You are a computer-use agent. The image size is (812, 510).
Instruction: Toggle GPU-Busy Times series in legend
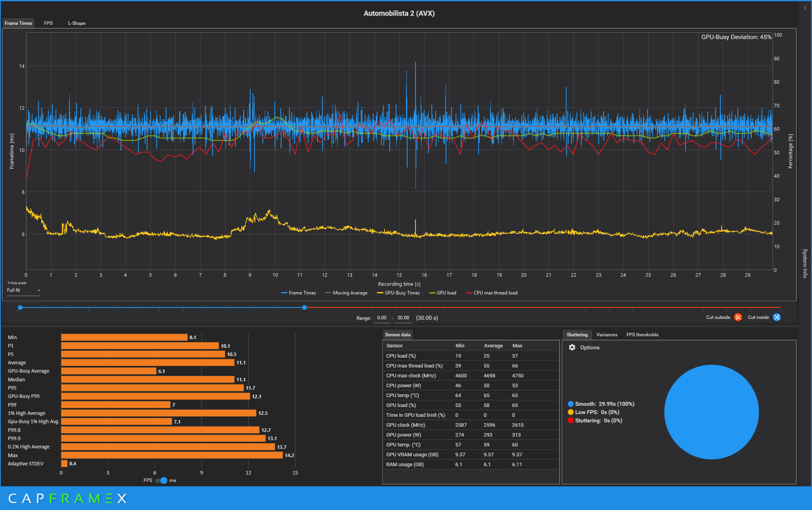click(x=398, y=293)
